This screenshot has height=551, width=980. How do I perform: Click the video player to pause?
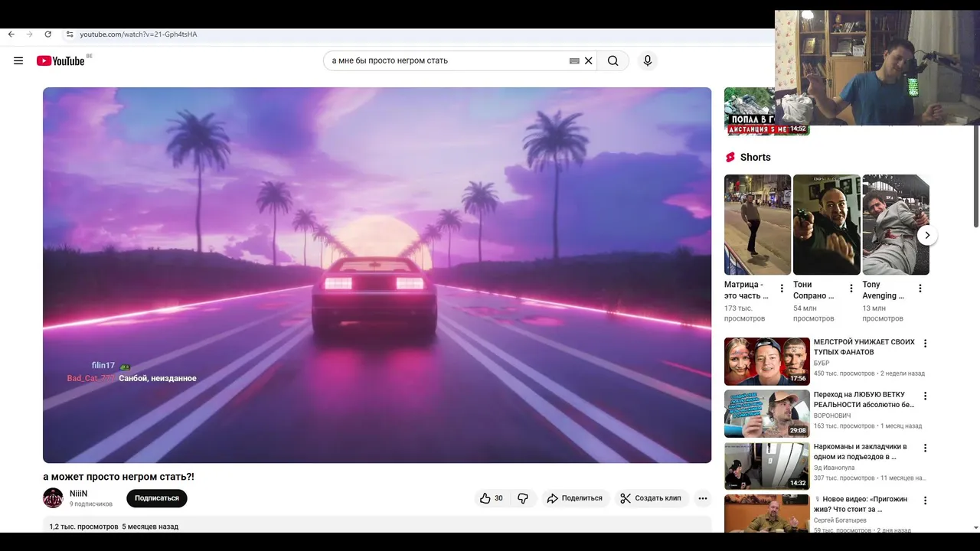click(x=377, y=275)
